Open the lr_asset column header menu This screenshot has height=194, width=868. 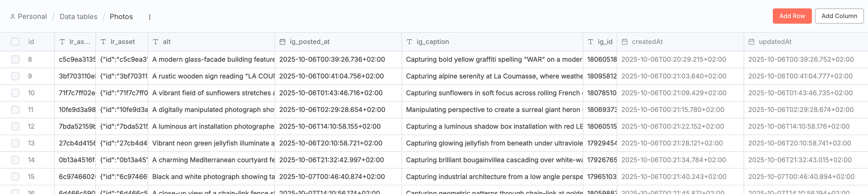click(122, 42)
